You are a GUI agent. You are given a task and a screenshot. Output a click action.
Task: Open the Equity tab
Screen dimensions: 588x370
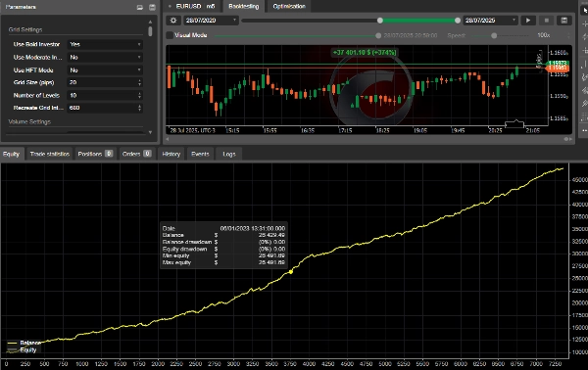coord(11,154)
